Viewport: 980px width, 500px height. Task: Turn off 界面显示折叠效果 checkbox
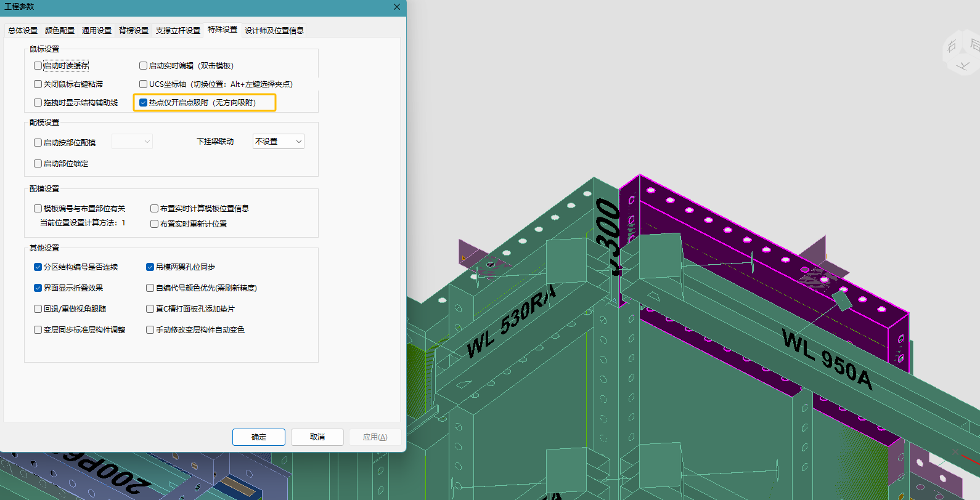pyautogui.click(x=38, y=288)
